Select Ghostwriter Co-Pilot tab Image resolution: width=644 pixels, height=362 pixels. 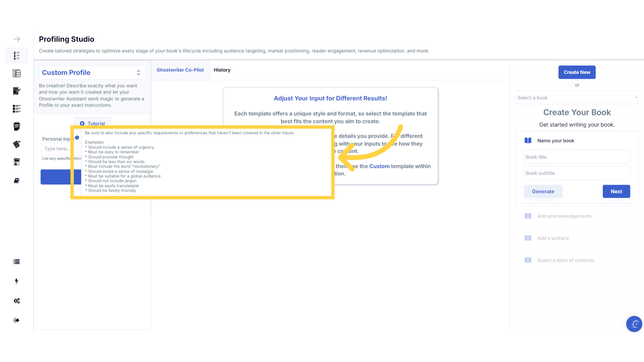tap(180, 70)
